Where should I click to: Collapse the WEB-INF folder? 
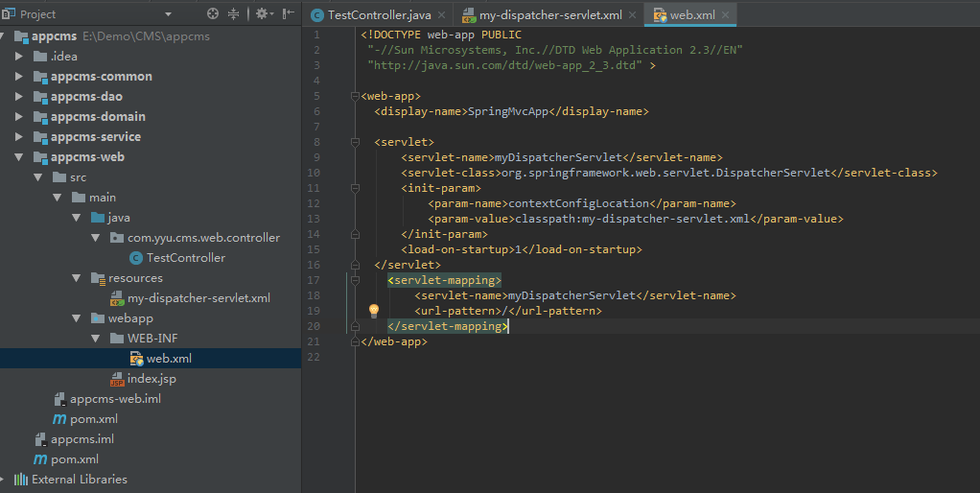click(x=95, y=339)
